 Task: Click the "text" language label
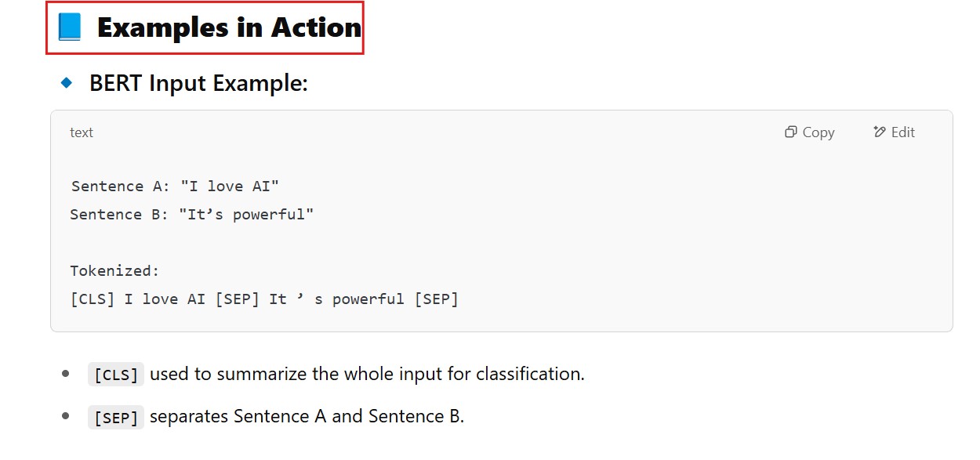[x=82, y=132]
